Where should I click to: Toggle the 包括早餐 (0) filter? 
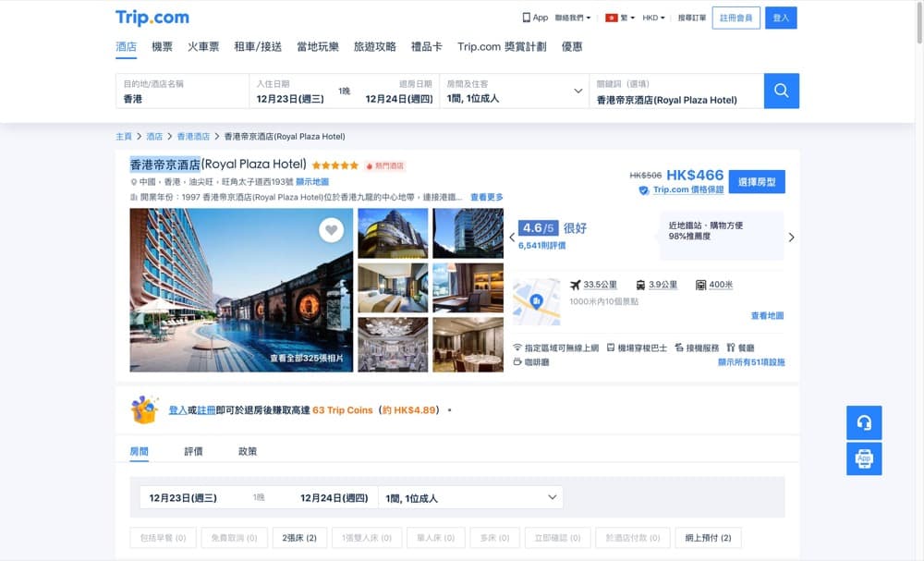click(x=164, y=538)
